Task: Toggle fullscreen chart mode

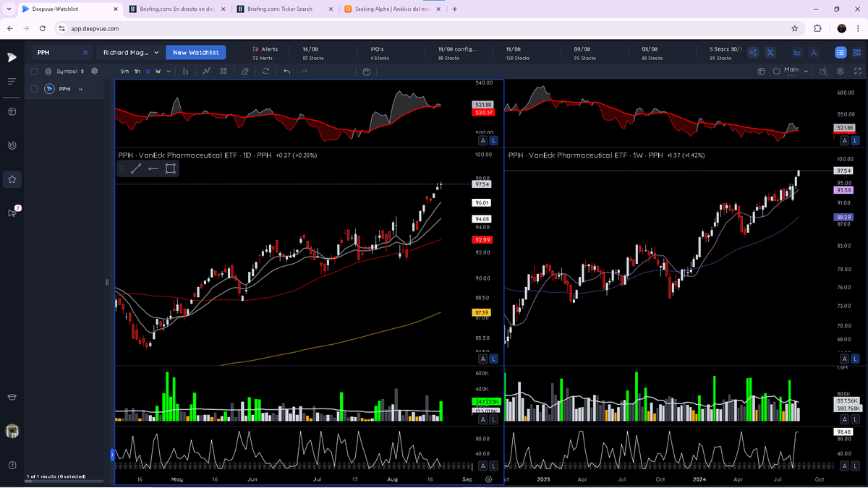Action: pyautogui.click(x=857, y=71)
